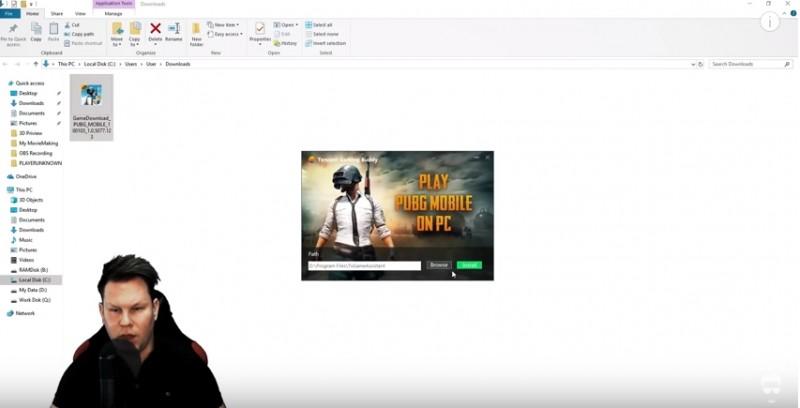Refresh the Downloads folder view
The image size is (800, 408).
click(x=701, y=64)
